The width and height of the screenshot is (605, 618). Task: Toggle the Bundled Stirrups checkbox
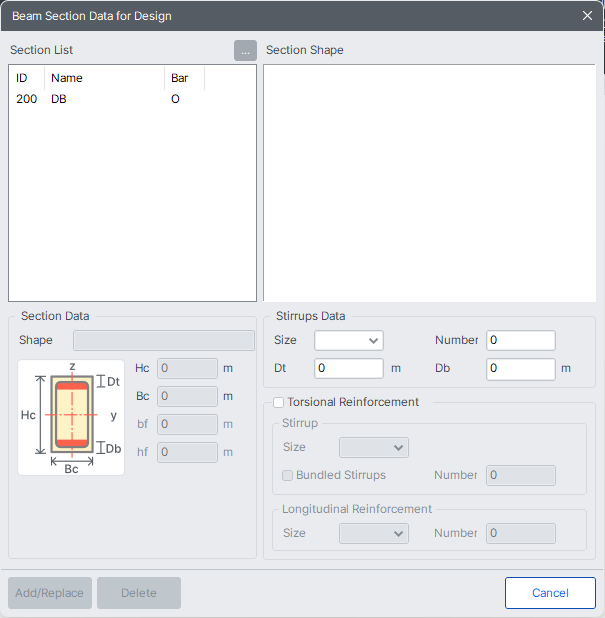(x=287, y=476)
